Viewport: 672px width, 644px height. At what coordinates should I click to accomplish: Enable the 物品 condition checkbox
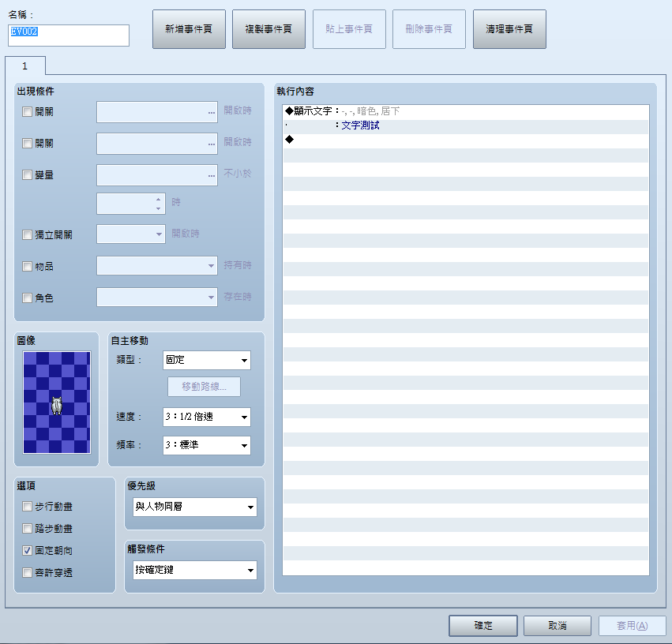coord(27,266)
